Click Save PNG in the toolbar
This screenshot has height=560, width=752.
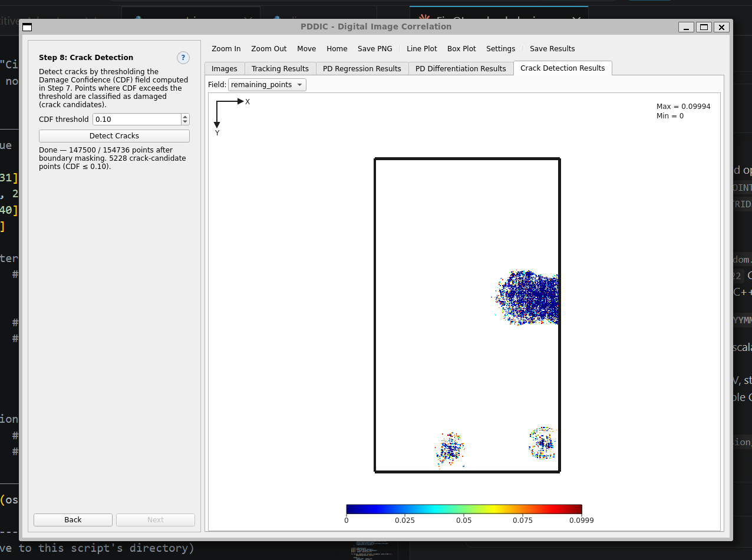(x=375, y=49)
